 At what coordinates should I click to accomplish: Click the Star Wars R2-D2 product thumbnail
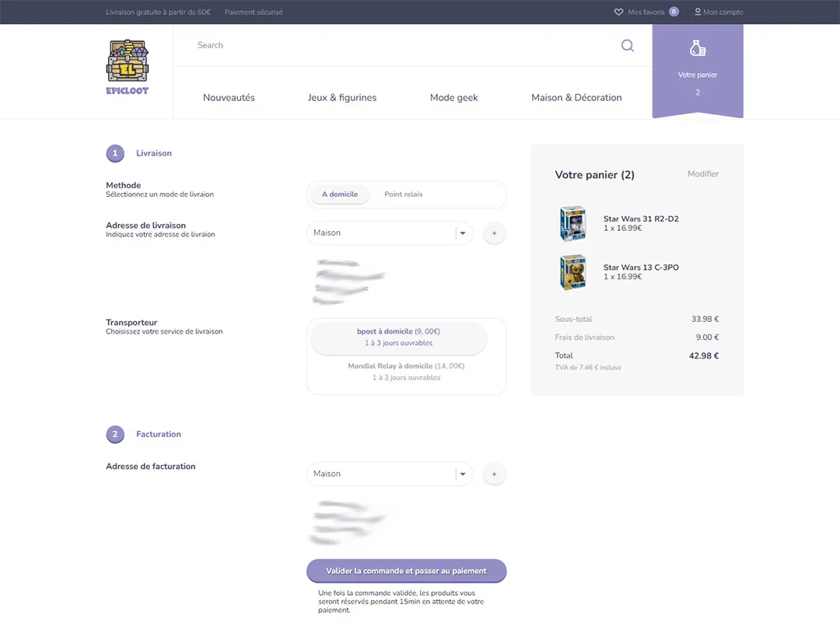pyautogui.click(x=572, y=223)
